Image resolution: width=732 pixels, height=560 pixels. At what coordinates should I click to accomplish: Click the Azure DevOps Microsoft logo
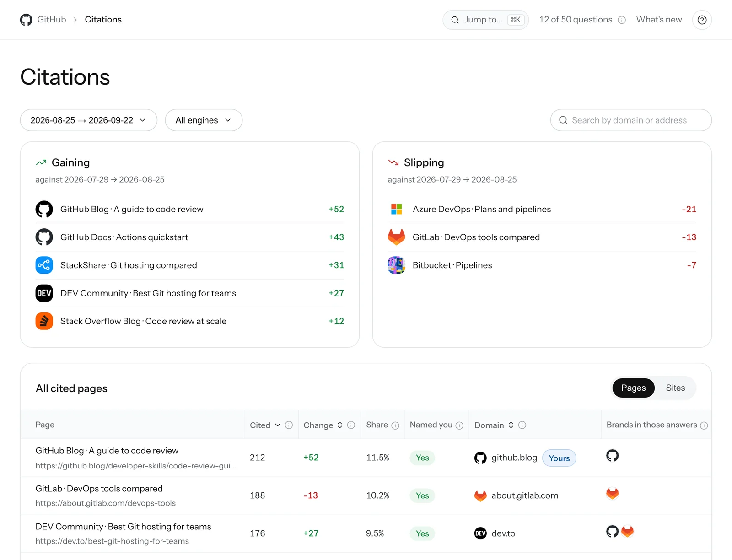coord(397,209)
